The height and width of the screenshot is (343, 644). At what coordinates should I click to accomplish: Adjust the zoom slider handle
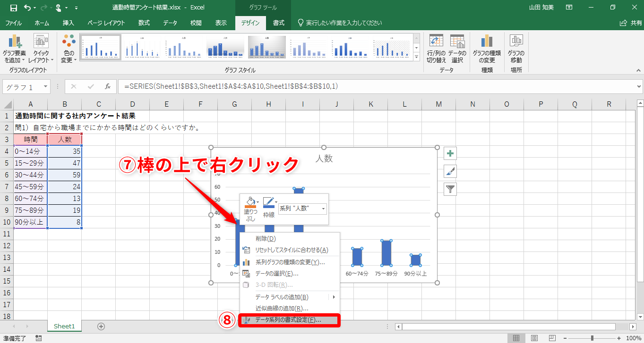[592, 338]
